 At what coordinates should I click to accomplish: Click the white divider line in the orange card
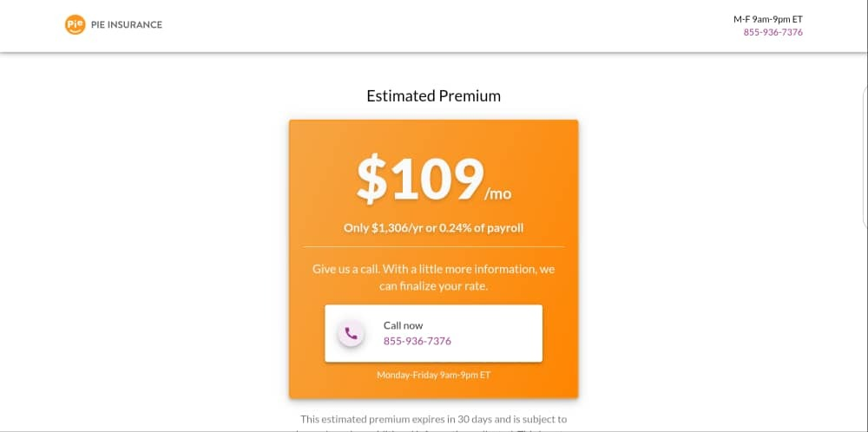[433, 247]
